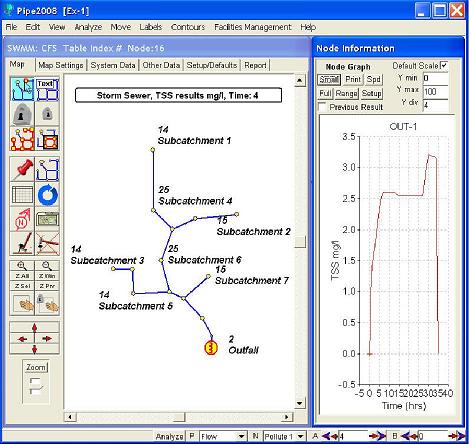Click the blue circular refresh icon

click(x=48, y=194)
